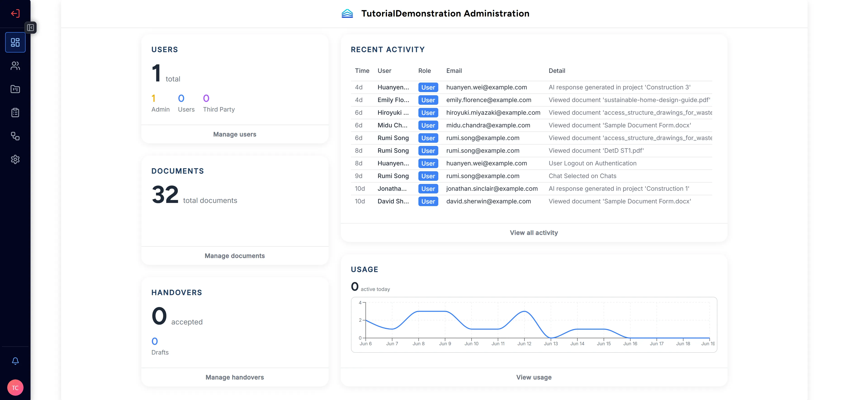Image resolution: width=868 pixels, height=400 pixels.
Task: Open notifications bell icon
Action: coord(15,361)
